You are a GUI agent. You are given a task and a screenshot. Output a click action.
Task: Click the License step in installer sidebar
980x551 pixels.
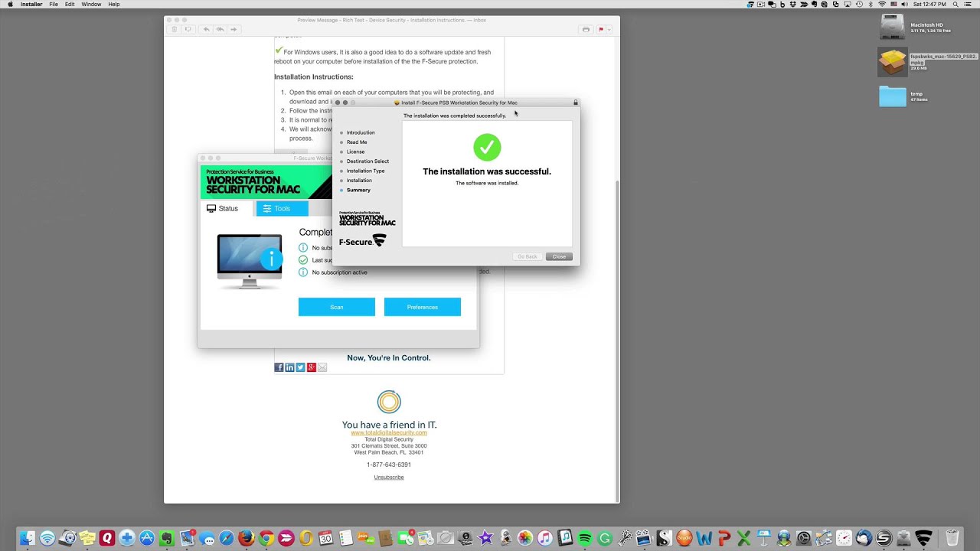tap(355, 152)
